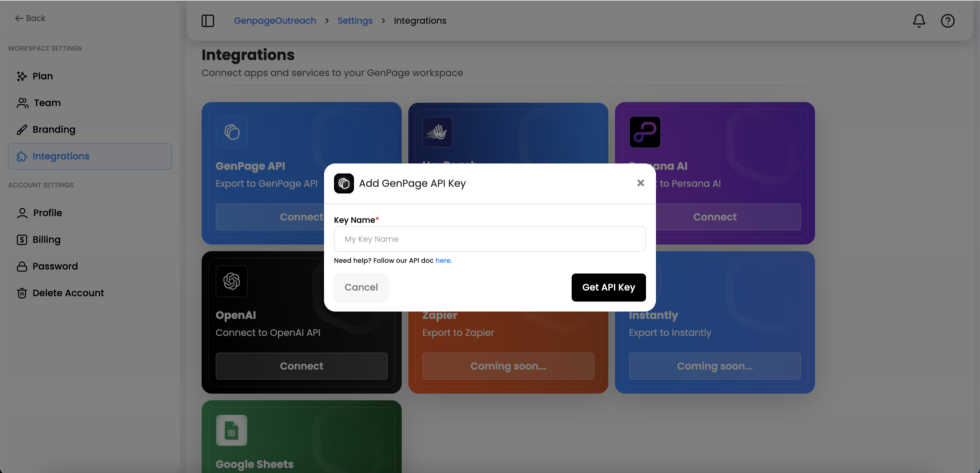This screenshot has height=473, width=980.
Task: Click the Persana AI logo icon
Action: point(645,132)
